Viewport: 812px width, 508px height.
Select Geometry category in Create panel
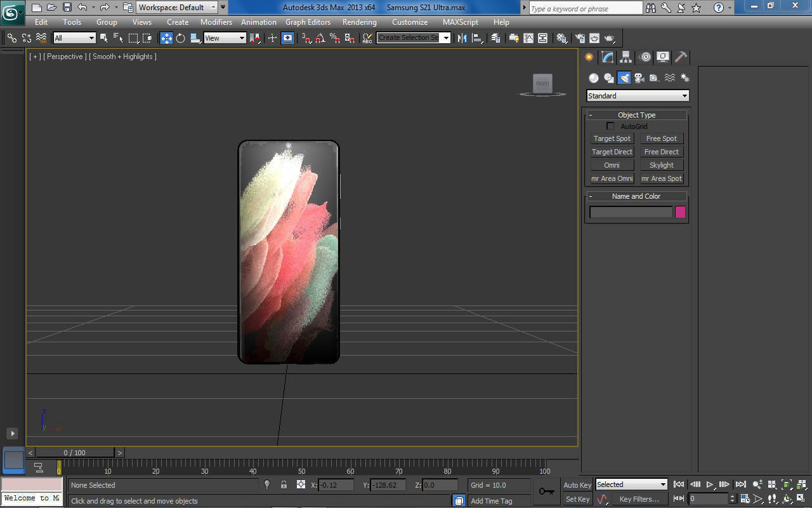[594, 77]
